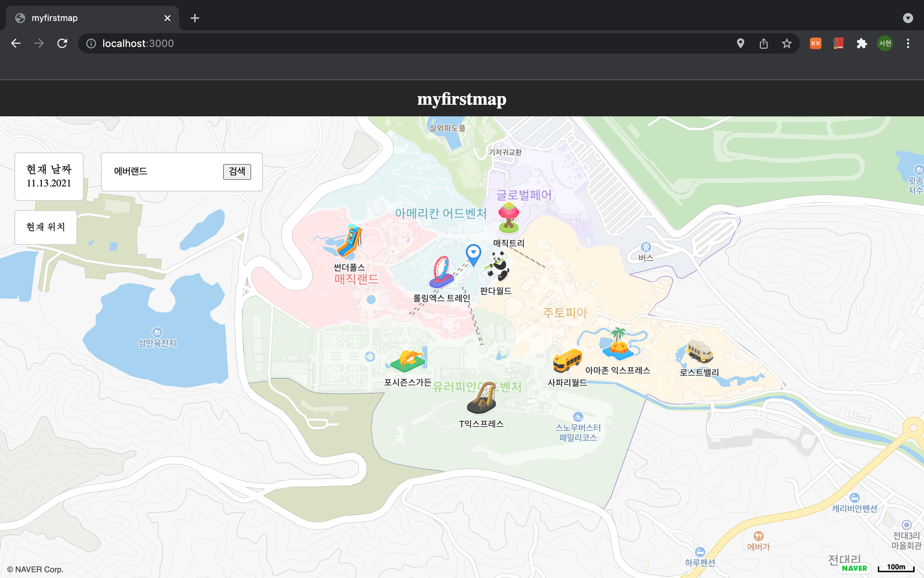The height and width of the screenshot is (578, 924).
Task: Click the orange EX extension icon
Action: 816,43
